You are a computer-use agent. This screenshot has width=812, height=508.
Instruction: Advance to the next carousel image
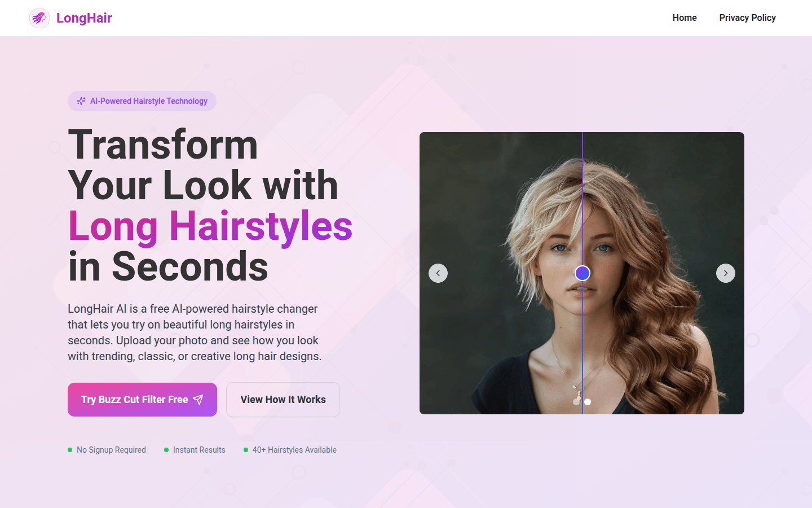tap(726, 273)
